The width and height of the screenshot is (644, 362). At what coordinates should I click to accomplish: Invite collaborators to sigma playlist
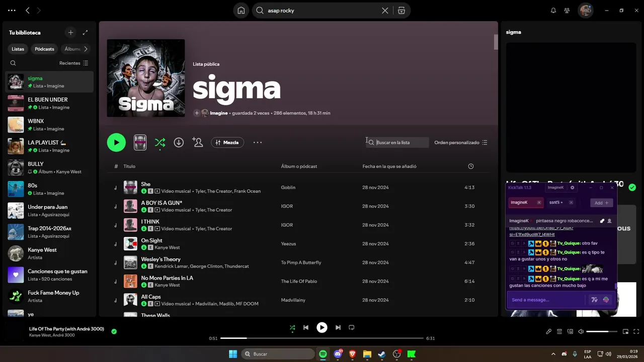pyautogui.click(x=198, y=142)
